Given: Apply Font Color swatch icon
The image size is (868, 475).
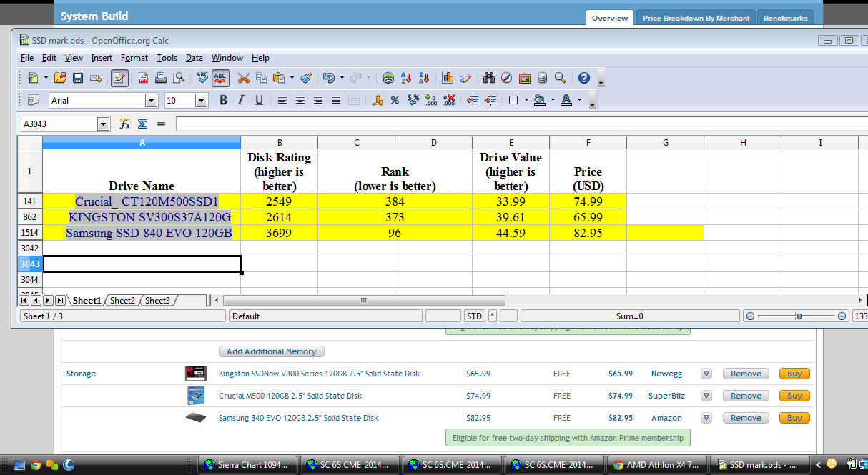Looking at the screenshot, I should tap(566, 101).
